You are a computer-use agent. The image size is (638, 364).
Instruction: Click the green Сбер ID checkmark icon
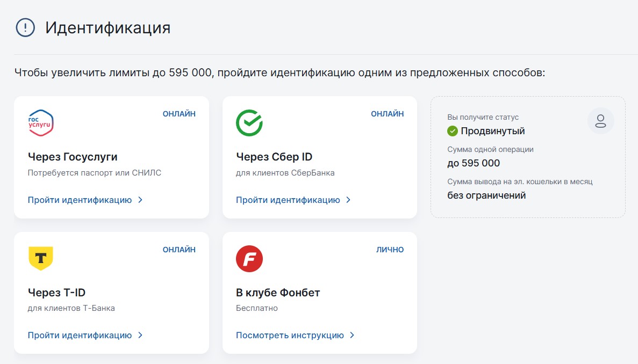pos(248,122)
